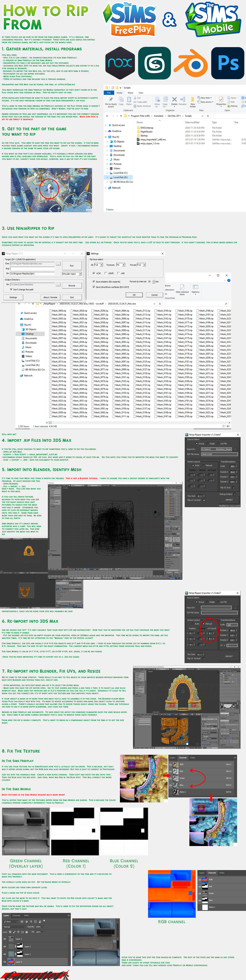Viewport: 246px width, 980px height.
Task: Click the Properties checkmark icon in ribbon
Action: pos(221,99)
